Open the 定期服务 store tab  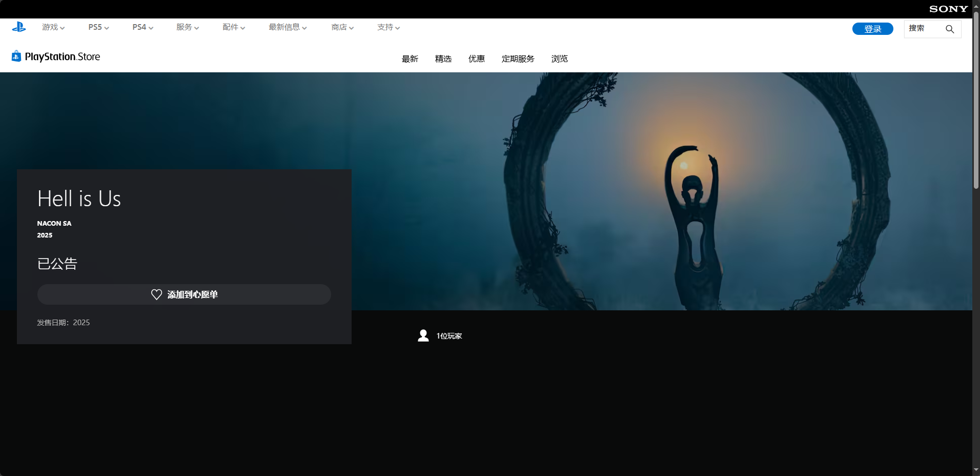pyautogui.click(x=518, y=59)
